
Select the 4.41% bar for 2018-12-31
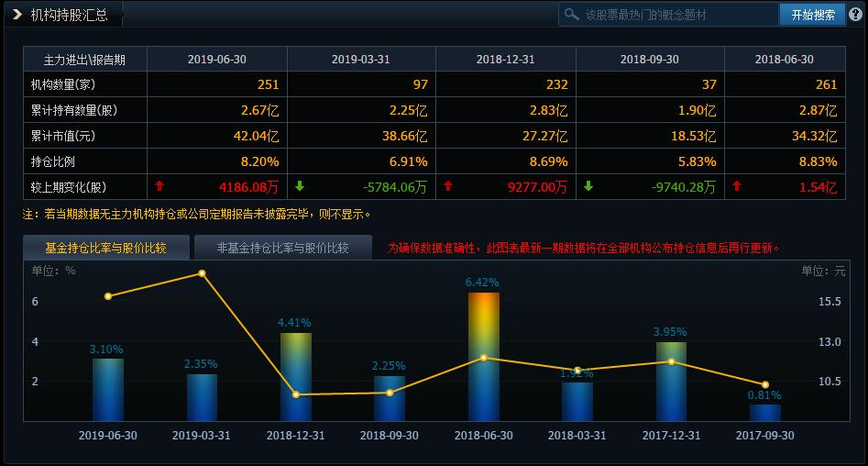pos(296,377)
